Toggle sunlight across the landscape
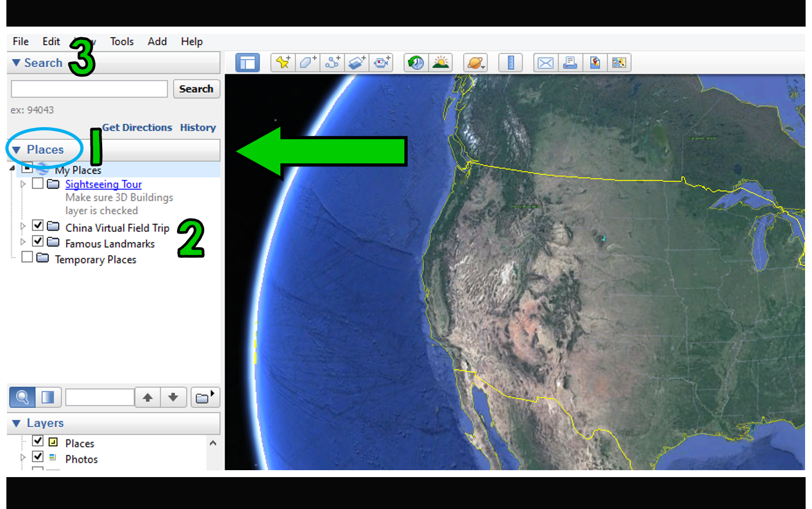The width and height of the screenshot is (812, 509). click(x=441, y=62)
